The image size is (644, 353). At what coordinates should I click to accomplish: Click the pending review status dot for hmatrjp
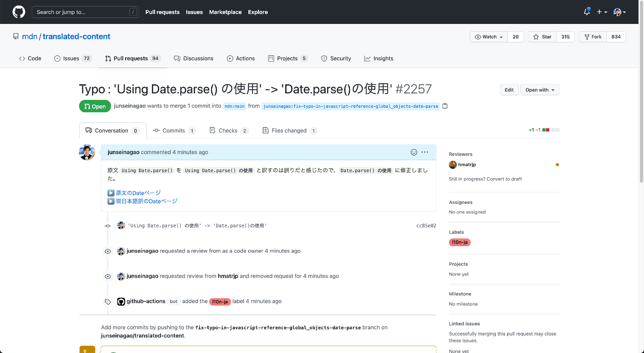point(558,165)
